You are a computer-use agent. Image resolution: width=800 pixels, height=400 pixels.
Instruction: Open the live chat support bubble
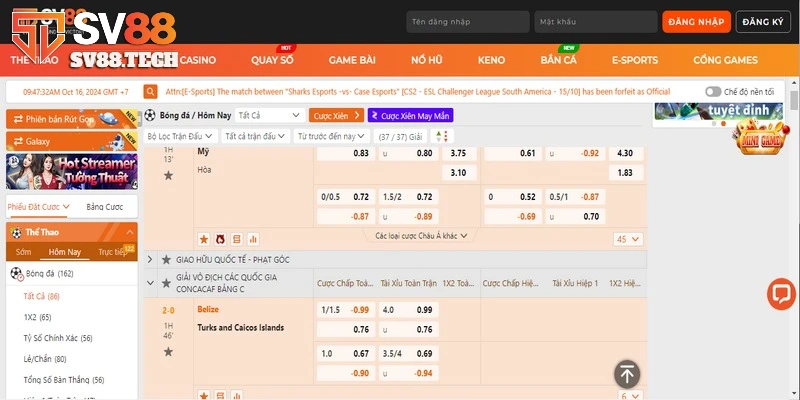point(780,293)
